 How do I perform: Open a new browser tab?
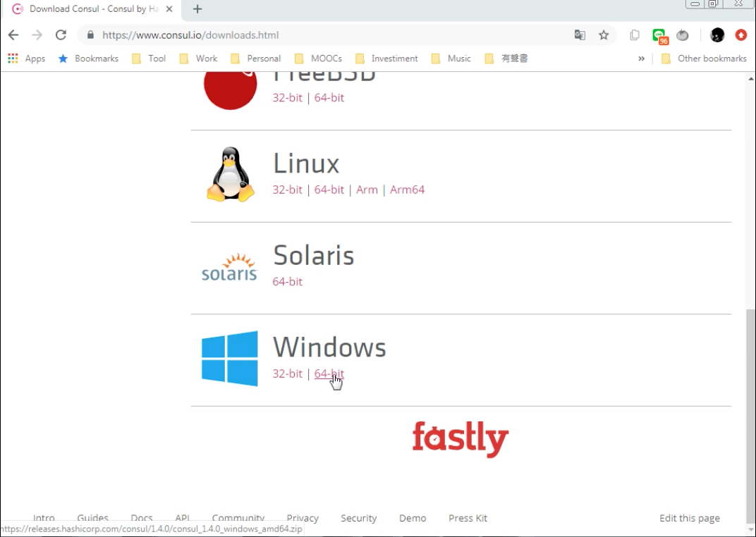[x=197, y=8]
